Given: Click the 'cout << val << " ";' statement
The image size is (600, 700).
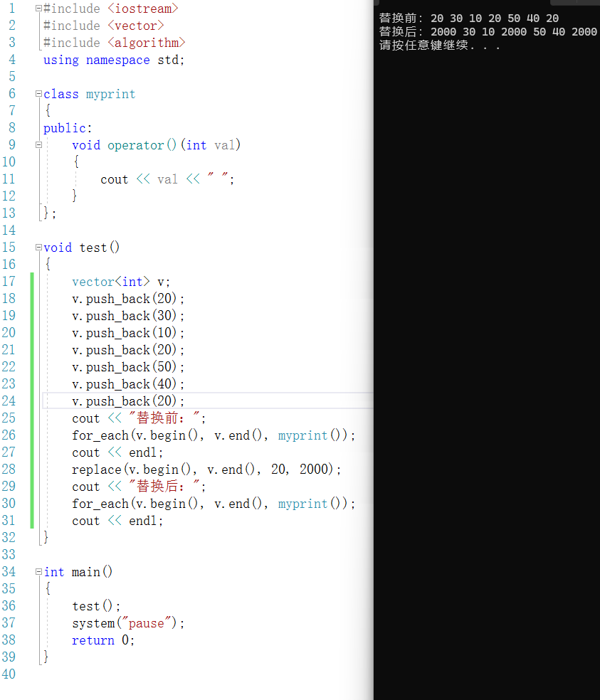Looking at the screenshot, I should [x=167, y=179].
